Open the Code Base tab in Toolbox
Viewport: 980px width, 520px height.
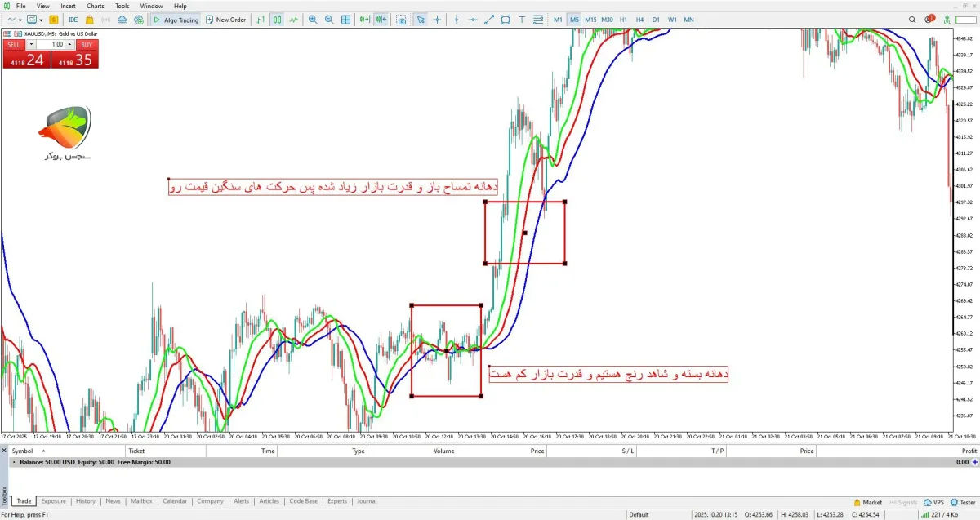pyautogui.click(x=304, y=501)
